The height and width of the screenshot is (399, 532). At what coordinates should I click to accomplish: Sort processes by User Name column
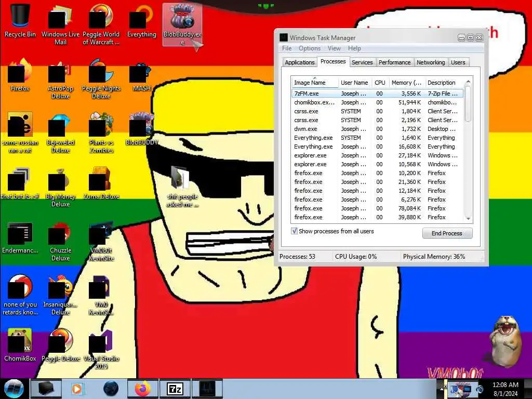[354, 83]
